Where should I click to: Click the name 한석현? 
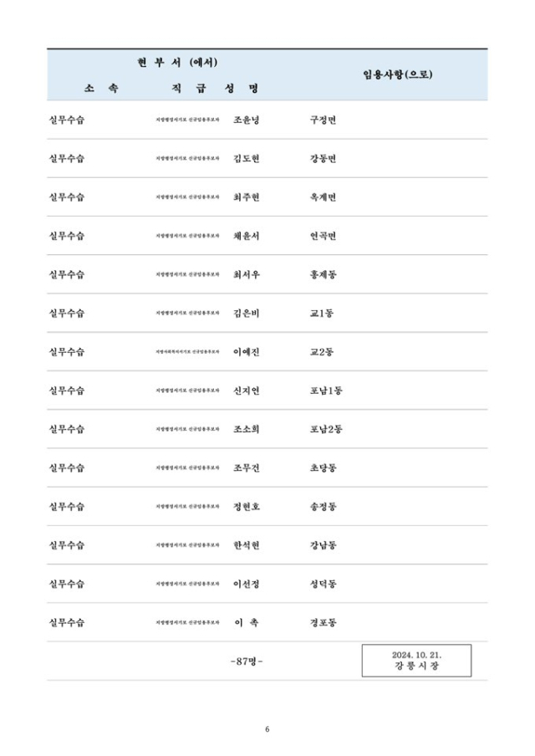pos(247,544)
